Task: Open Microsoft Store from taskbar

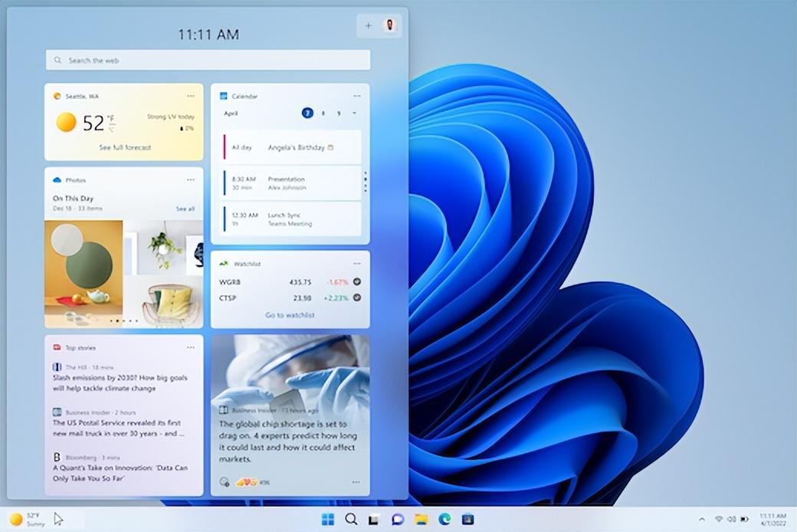Action: tap(467, 519)
